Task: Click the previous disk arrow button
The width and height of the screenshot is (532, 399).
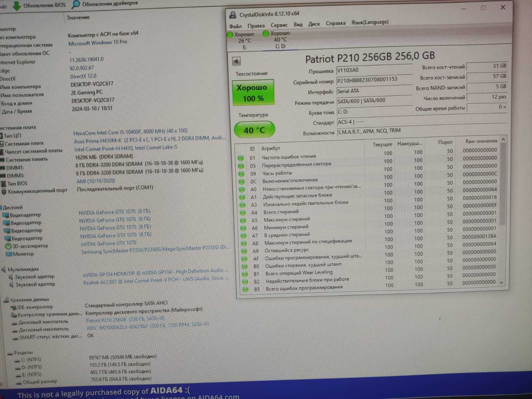Action: [x=236, y=61]
